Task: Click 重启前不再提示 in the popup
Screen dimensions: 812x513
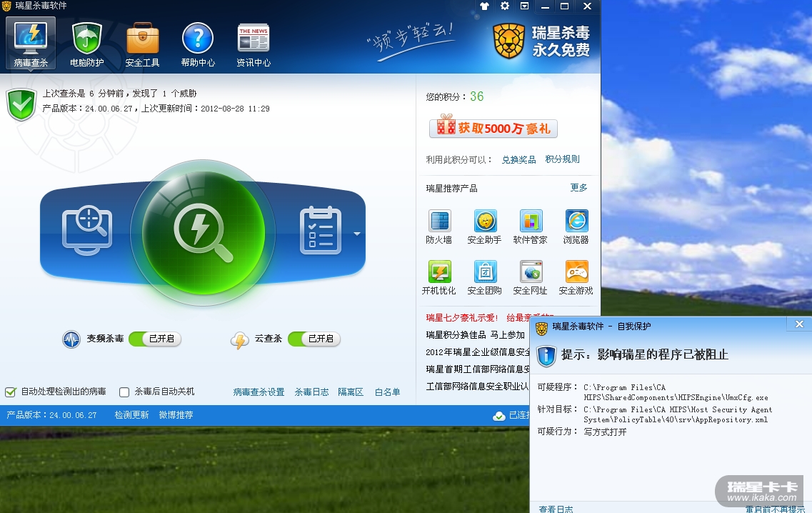Action: click(776, 509)
